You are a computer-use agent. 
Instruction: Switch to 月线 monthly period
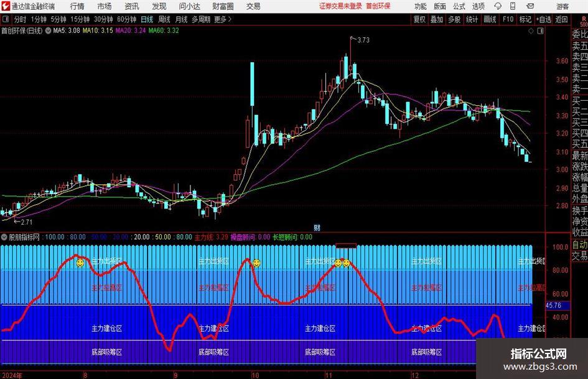point(182,19)
